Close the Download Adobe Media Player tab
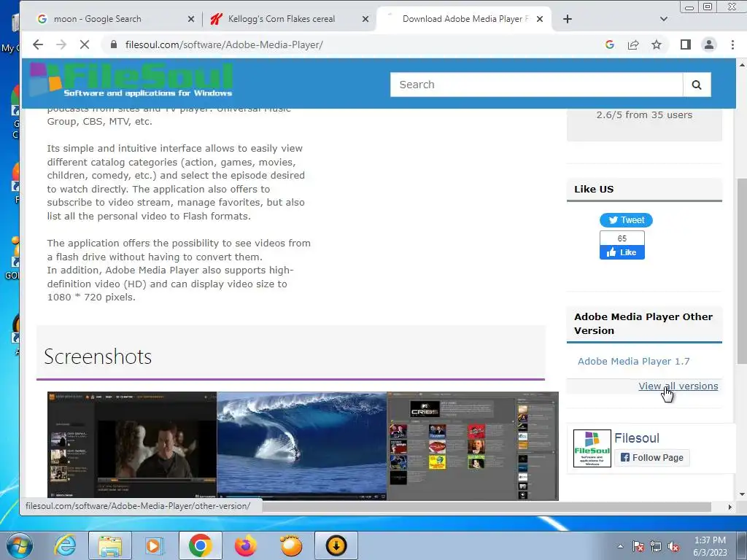Image resolution: width=747 pixels, height=560 pixels. [x=540, y=19]
